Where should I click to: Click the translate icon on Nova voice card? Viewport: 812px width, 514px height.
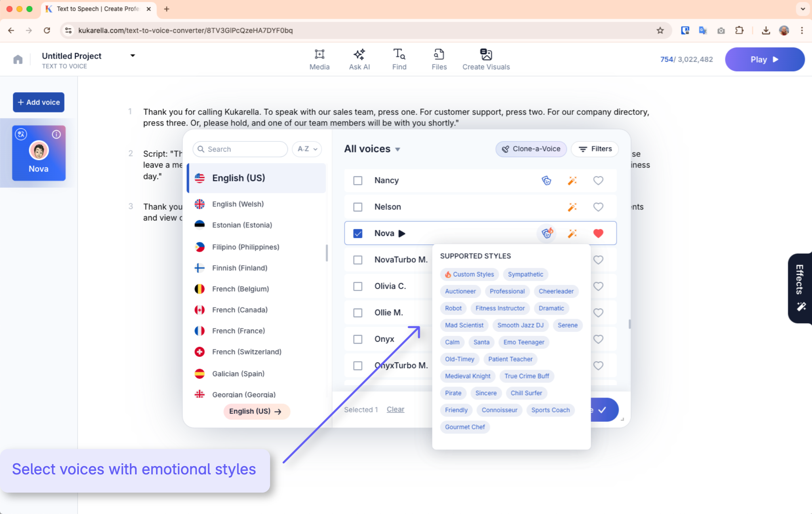(x=21, y=134)
